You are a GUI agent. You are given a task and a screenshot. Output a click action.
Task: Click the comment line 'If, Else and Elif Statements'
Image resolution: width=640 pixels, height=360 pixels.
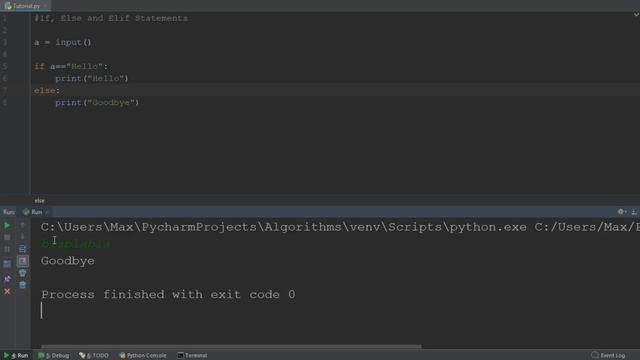[111, 18]
